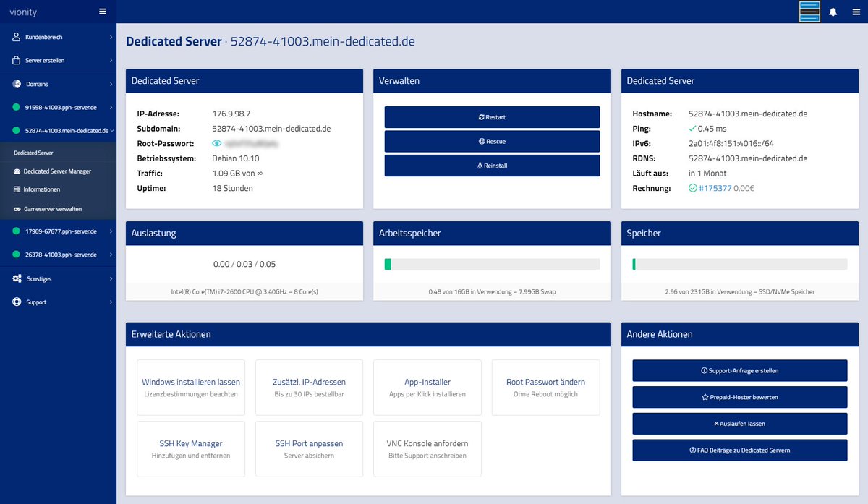Click the Auslaufen lassen button
Image resolution: width=868 pixels, height=504 pixels.
click(x=740, y=424)
